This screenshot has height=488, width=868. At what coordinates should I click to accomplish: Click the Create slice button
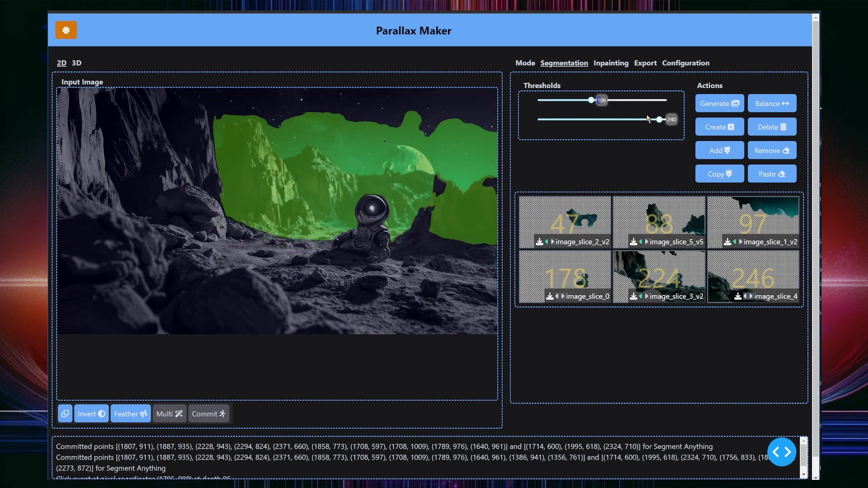pos(719,127)
